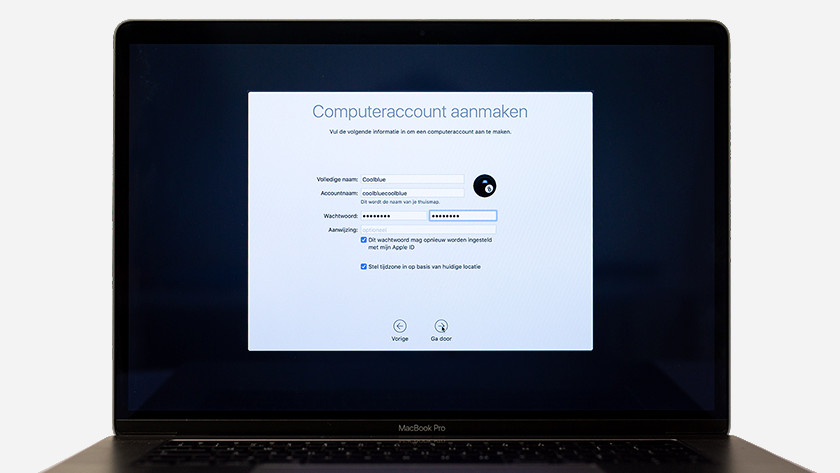Image resolution: width=840 pixels, height=473 pixels.
Task: Click the 'Volledige naam:' label
Action: (337, 179)
